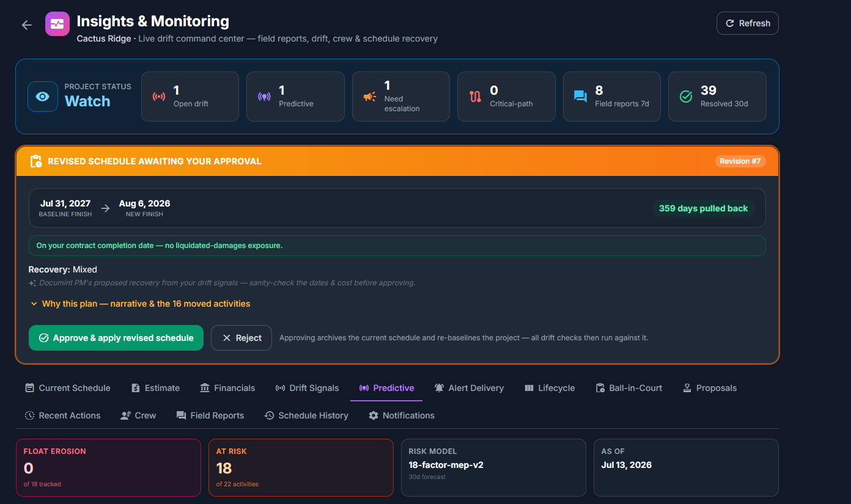
Task: Click the 359 days pulled back badge
Action: pos(703,208)
